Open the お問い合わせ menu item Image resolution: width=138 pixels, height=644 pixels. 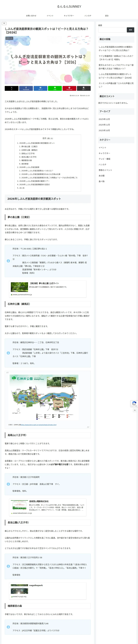click(31, 16)
